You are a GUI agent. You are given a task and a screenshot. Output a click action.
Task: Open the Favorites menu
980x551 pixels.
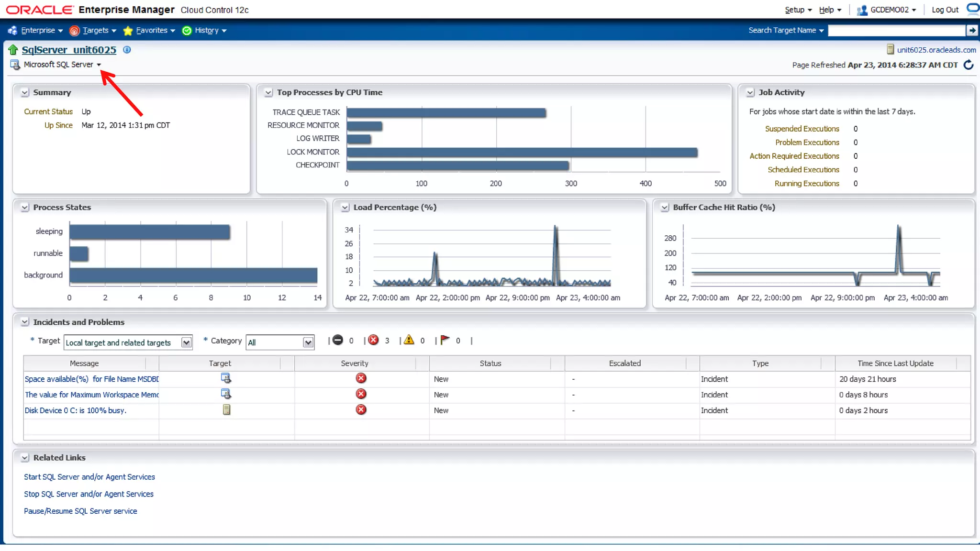[151, 31]
